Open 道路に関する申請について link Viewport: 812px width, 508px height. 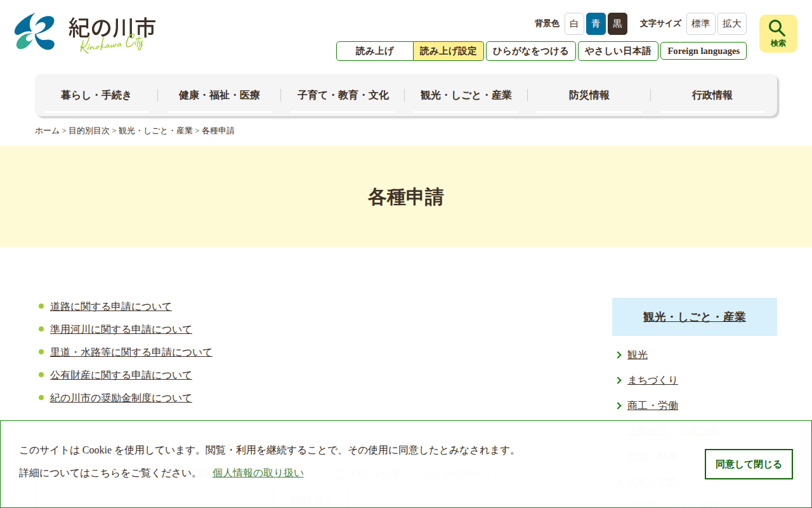point(111,307)
